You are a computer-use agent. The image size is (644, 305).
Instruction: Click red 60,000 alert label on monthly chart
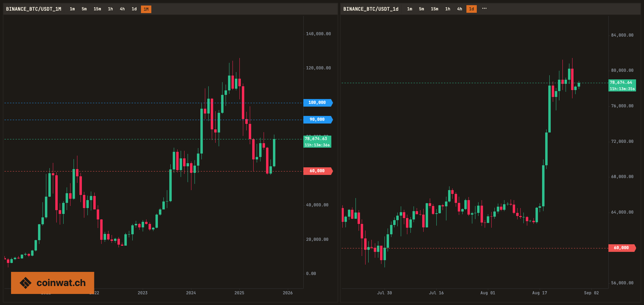318,171
